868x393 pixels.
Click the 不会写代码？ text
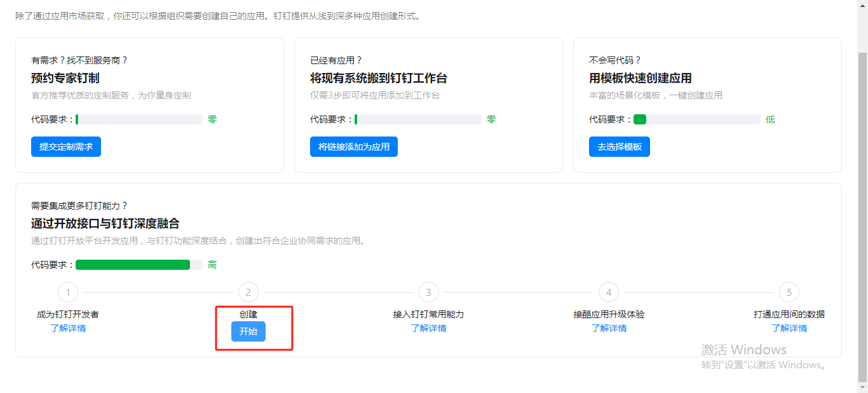(615, 60)
